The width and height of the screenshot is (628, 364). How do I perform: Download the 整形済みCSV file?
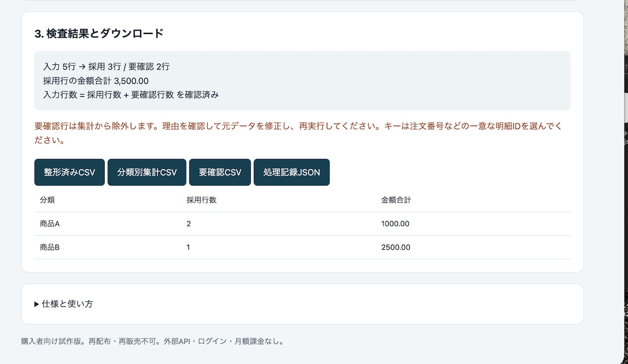[x=69, y=172]
